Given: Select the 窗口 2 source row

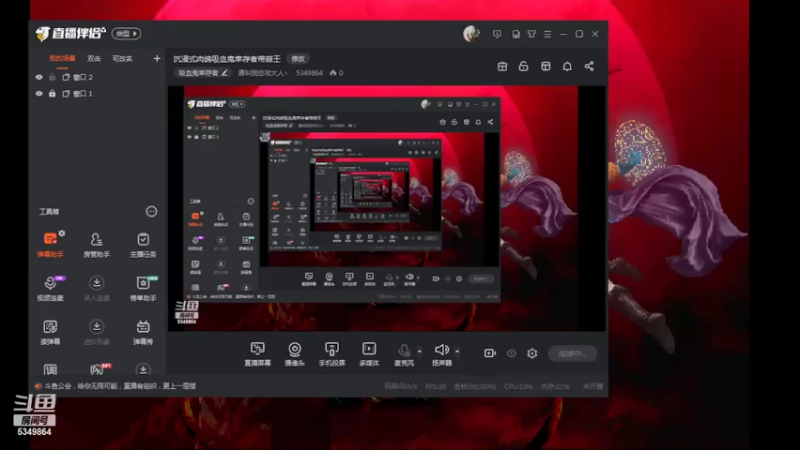Looking at the screenshot, I should pos(97,77).
